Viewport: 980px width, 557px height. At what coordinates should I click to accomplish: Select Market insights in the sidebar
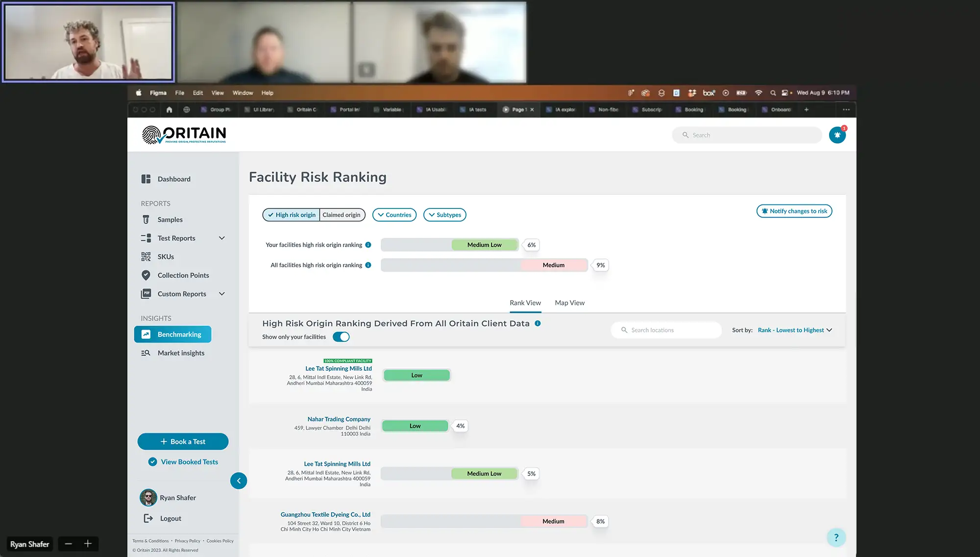click(x=180, y=353)
